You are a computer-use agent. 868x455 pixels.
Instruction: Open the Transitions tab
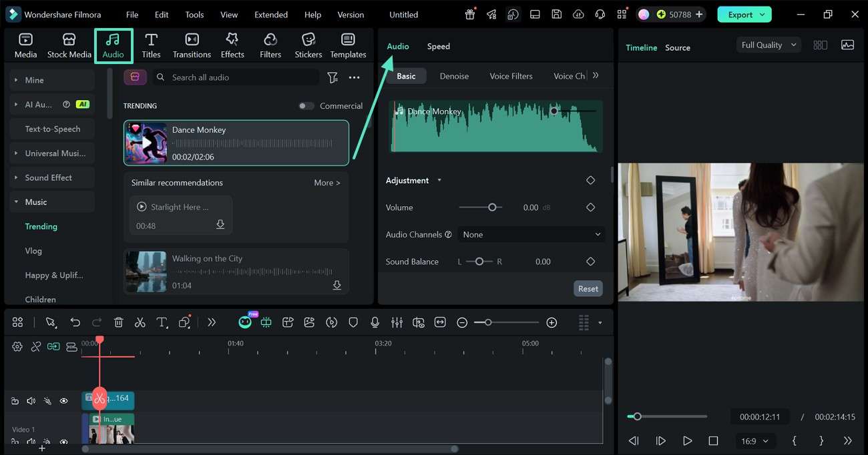pos(192,45)
